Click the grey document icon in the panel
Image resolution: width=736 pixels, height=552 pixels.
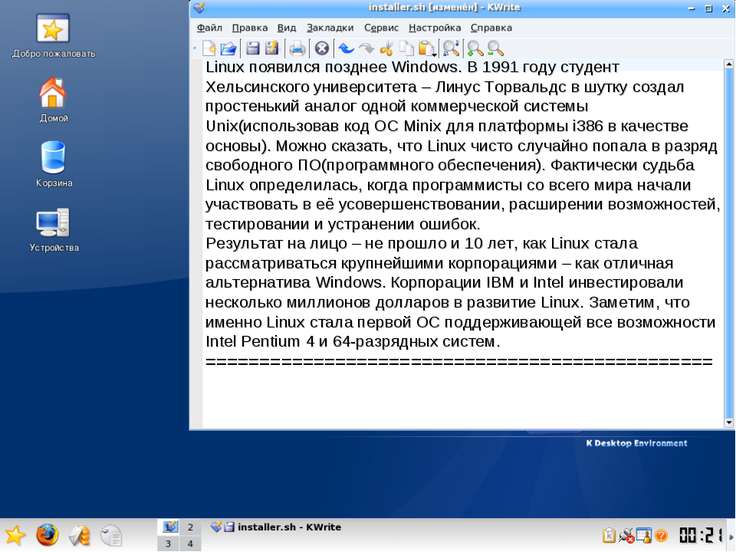pyautogui.click(x=111, y=536)
